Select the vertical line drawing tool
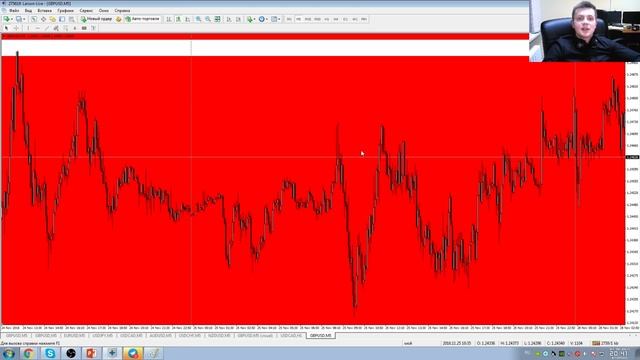 click(28, 28)
